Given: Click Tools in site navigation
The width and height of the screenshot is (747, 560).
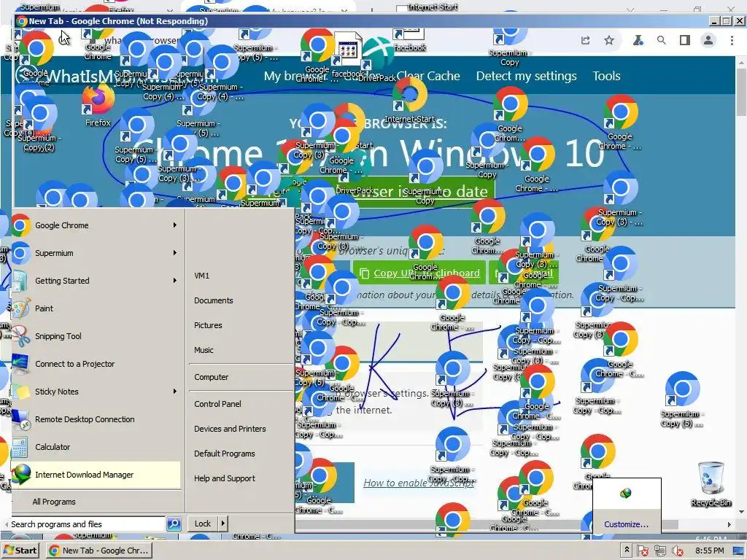Looking at the screenshot, I should tap(606, 76).
